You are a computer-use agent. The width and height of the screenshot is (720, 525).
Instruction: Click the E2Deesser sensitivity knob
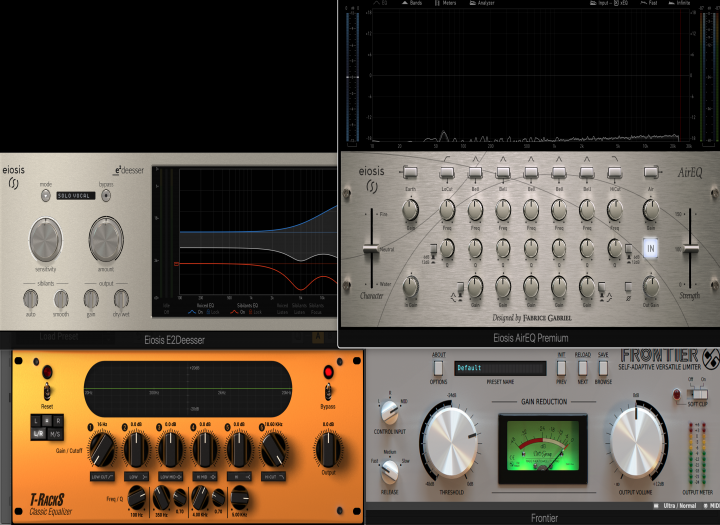pyautogui.click(x=45, y=240)
